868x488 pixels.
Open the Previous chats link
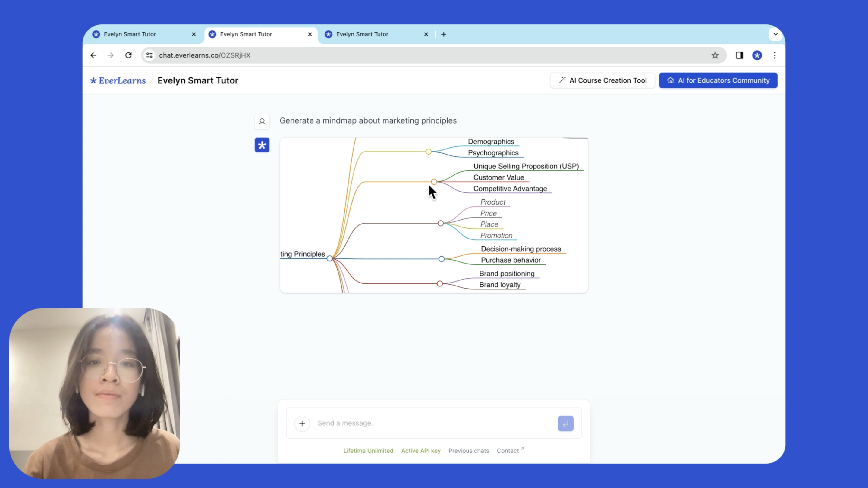point(468,451)
